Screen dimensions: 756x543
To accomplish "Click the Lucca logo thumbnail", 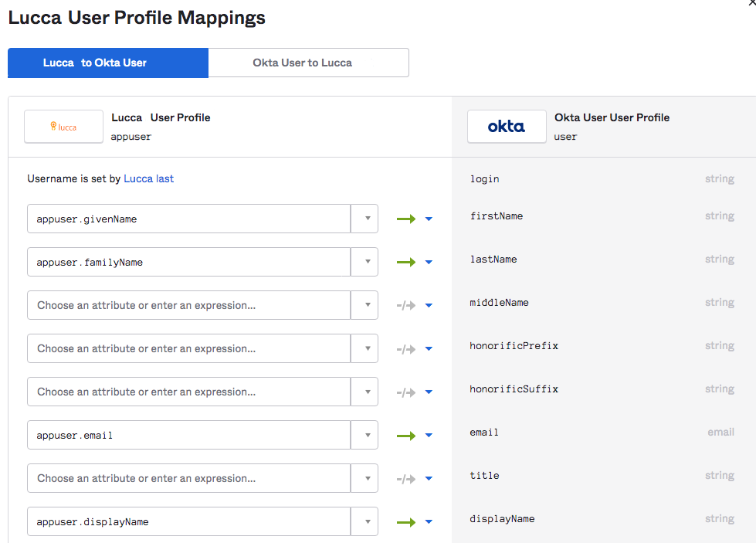I will click(63, 127).
